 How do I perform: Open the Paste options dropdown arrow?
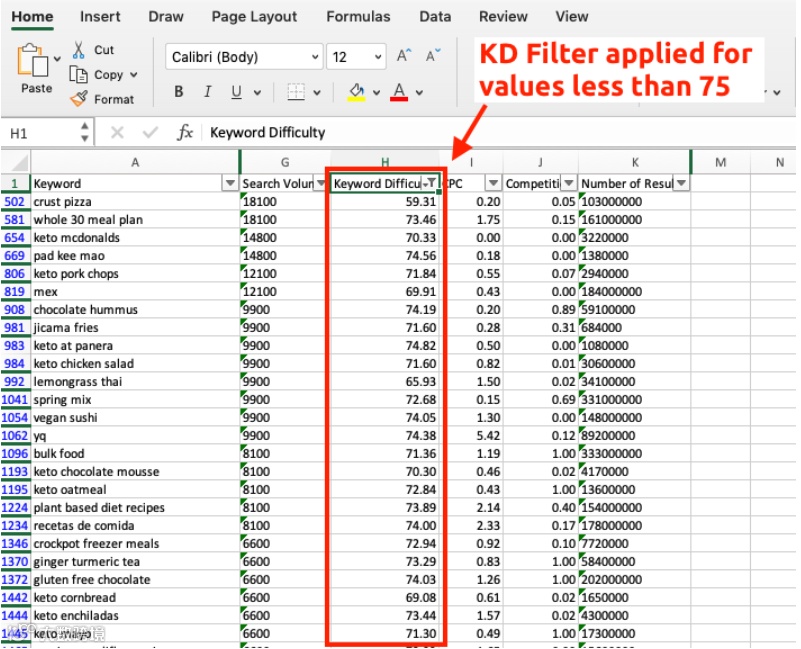57,59
